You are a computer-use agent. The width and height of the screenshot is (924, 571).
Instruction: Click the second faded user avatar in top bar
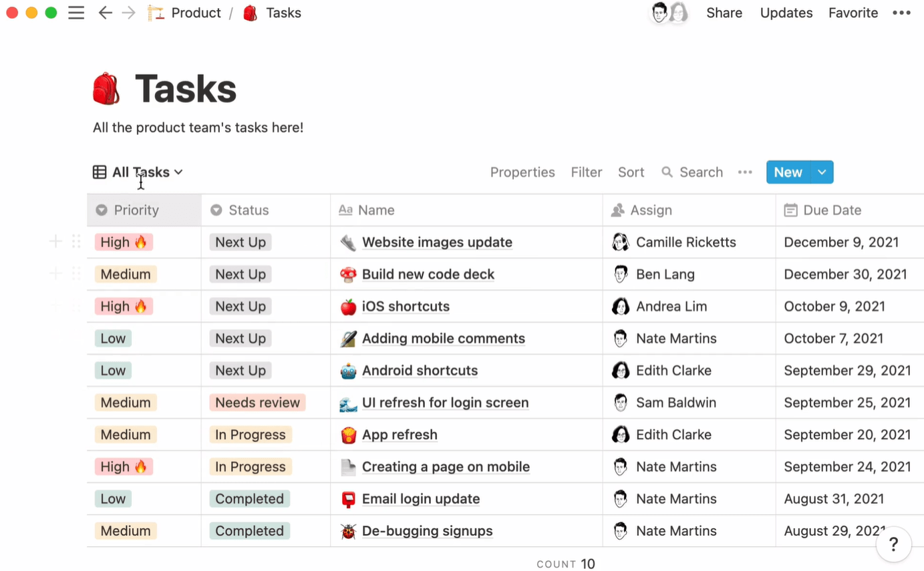679,13
